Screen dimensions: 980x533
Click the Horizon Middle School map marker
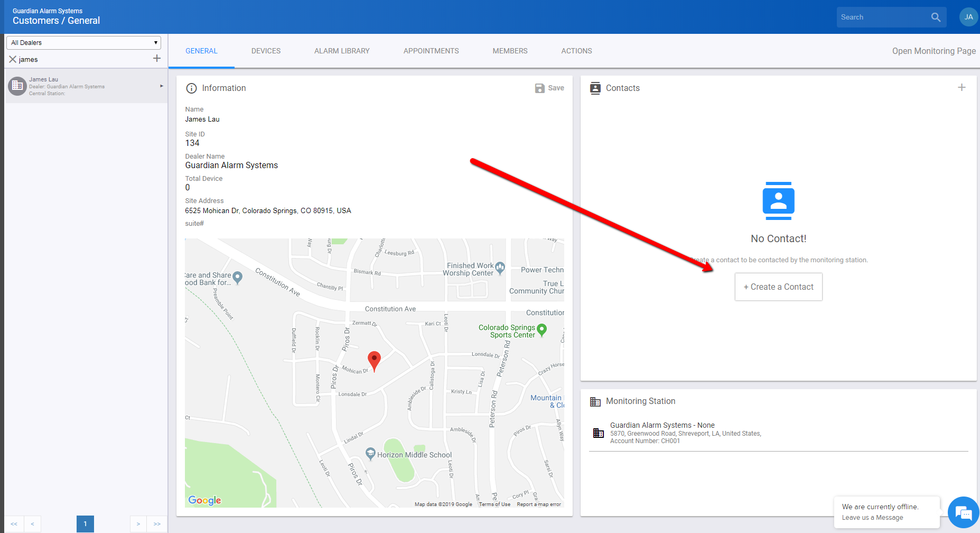click(x=370, y=454)
